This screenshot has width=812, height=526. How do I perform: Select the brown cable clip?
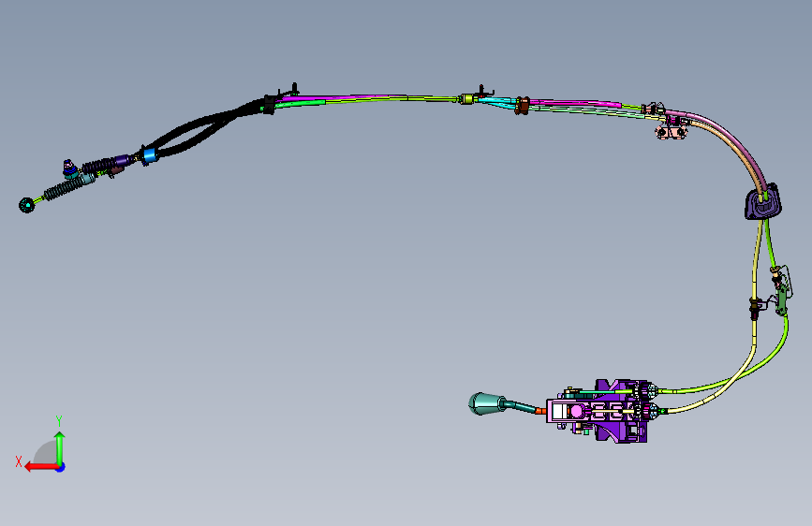pyautogui.click(x=522, y=106)
